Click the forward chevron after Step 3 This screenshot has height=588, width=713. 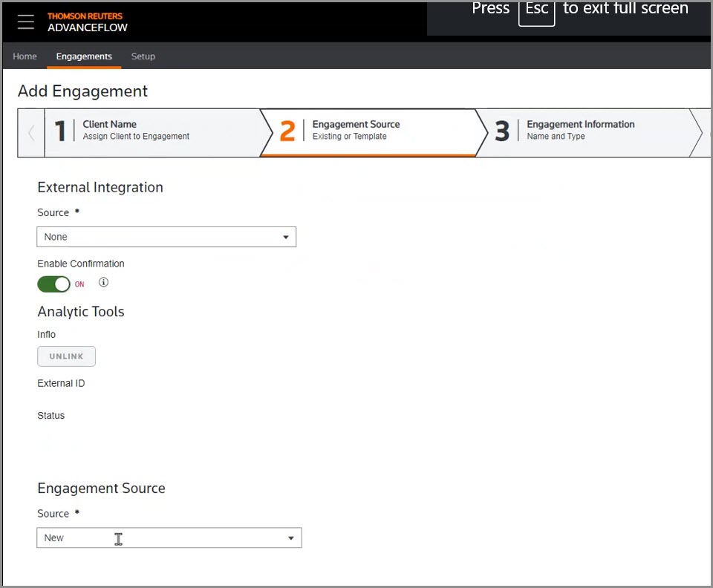[703, 133]
